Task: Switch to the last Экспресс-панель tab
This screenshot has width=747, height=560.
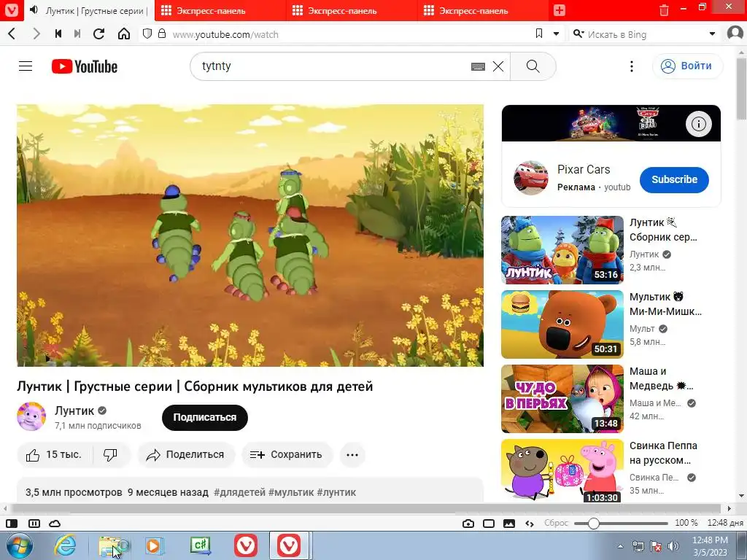Action: [483, 10]
